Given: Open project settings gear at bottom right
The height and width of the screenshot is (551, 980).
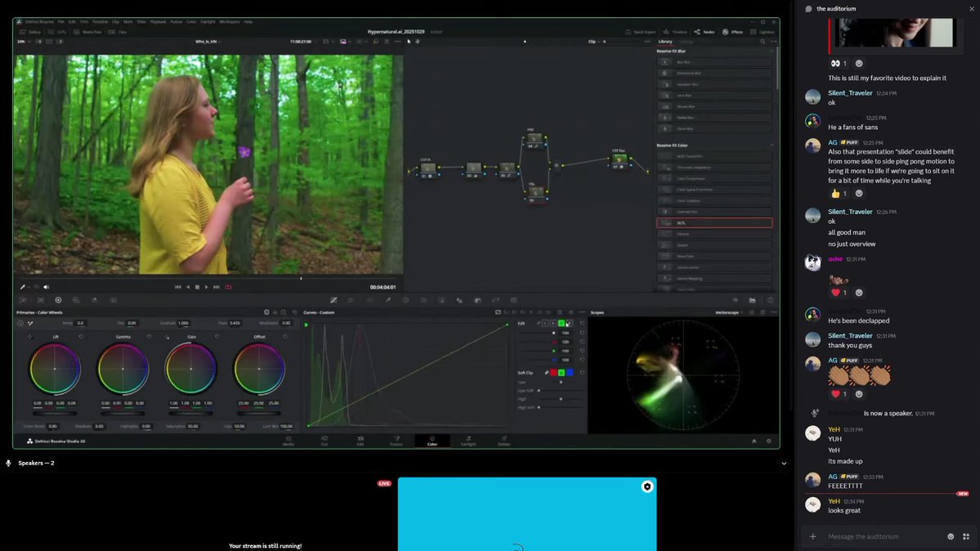Looking at the screenshot, I should tap(769, 441).
